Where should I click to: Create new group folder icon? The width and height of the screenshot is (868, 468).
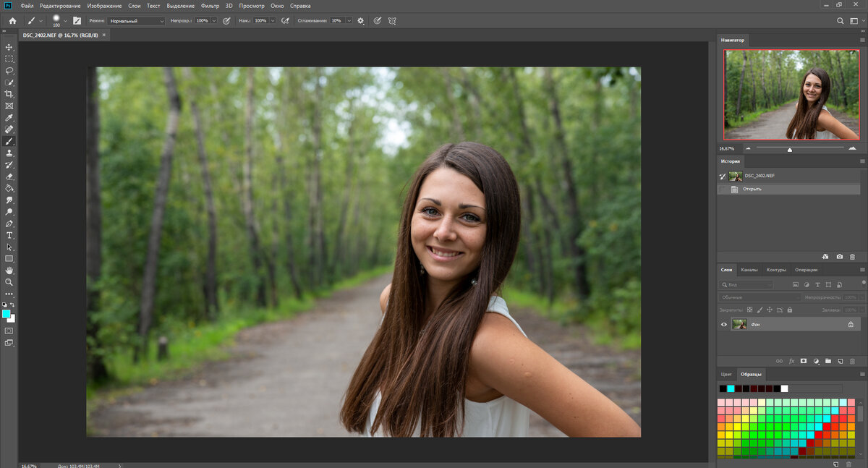pos(828,360)
